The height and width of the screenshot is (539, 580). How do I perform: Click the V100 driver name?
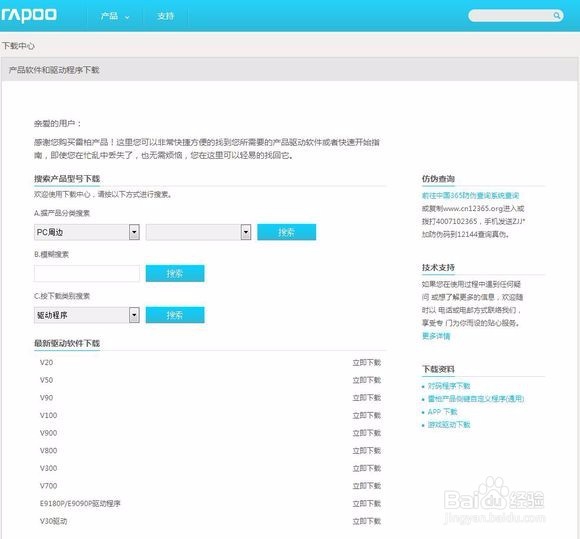pyautogui.click(x=48, y=415)
